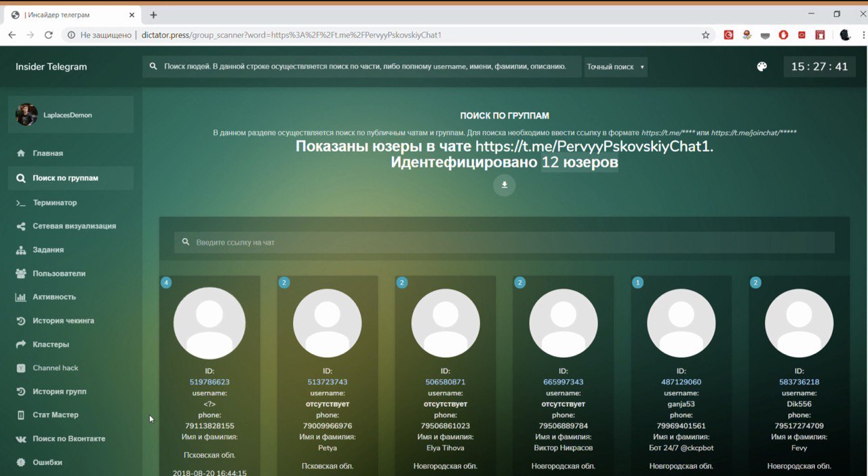Click the Channel hack icon
Image resolution: width=868 pixels, height=476 pixels.
pyautogui.click(x=20, y=368)
